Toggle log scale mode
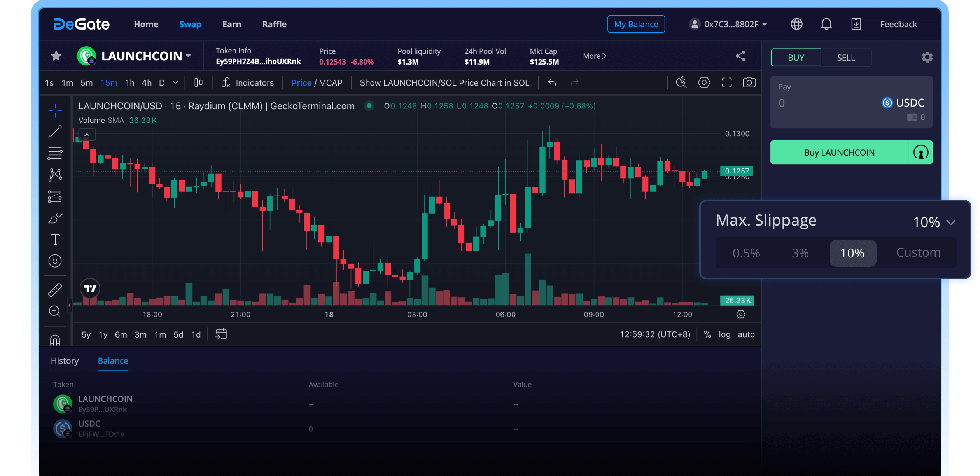 tap(724, 334)
